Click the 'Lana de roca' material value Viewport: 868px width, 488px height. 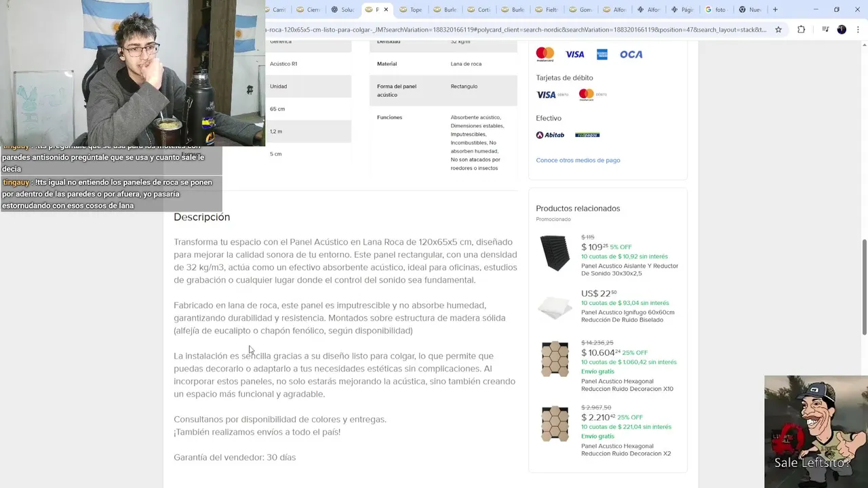[x=466, y=64]
